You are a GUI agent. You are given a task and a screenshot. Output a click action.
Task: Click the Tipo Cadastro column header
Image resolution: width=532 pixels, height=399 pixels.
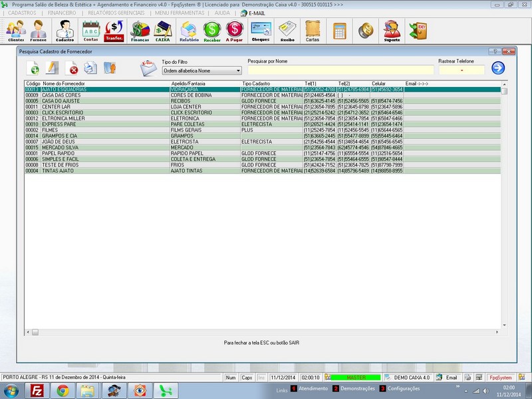(256, 84)
